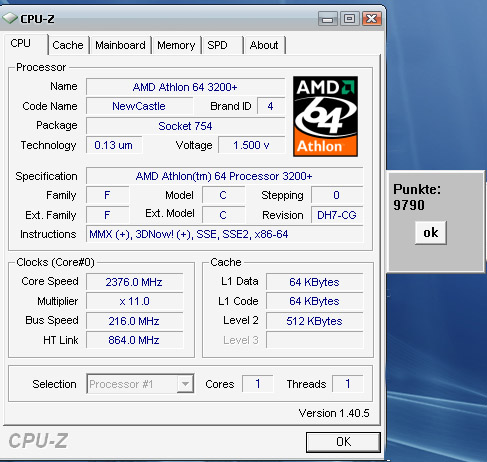Screen dimensions: 487x462
Task: Maximize the CPU-Z window
Action: coord(349,19)
